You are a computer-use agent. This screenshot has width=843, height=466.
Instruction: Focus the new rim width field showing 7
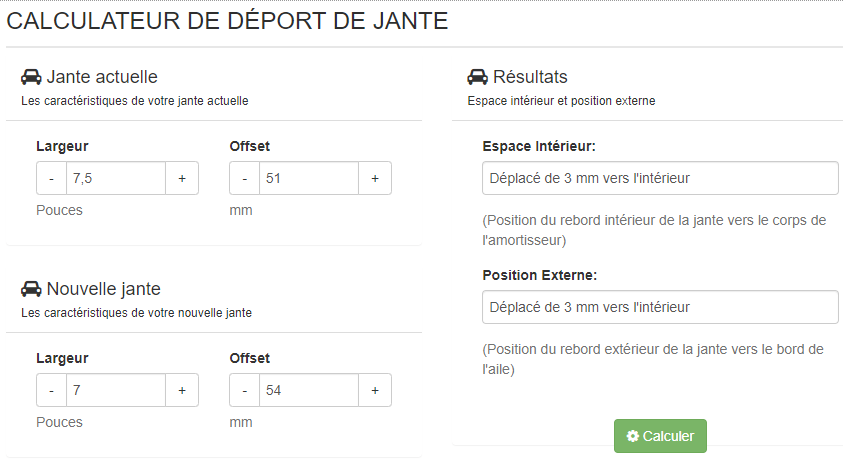(x=116, y=390)
